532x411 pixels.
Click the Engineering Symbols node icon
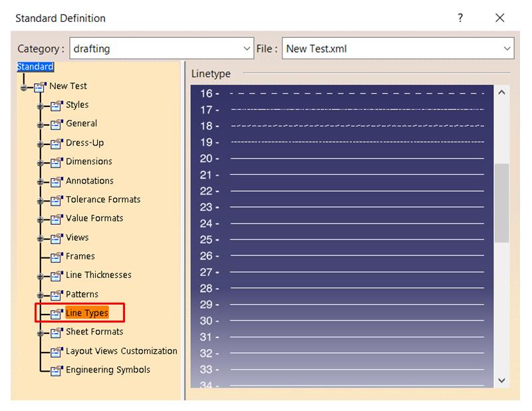[x=55, y=370]
